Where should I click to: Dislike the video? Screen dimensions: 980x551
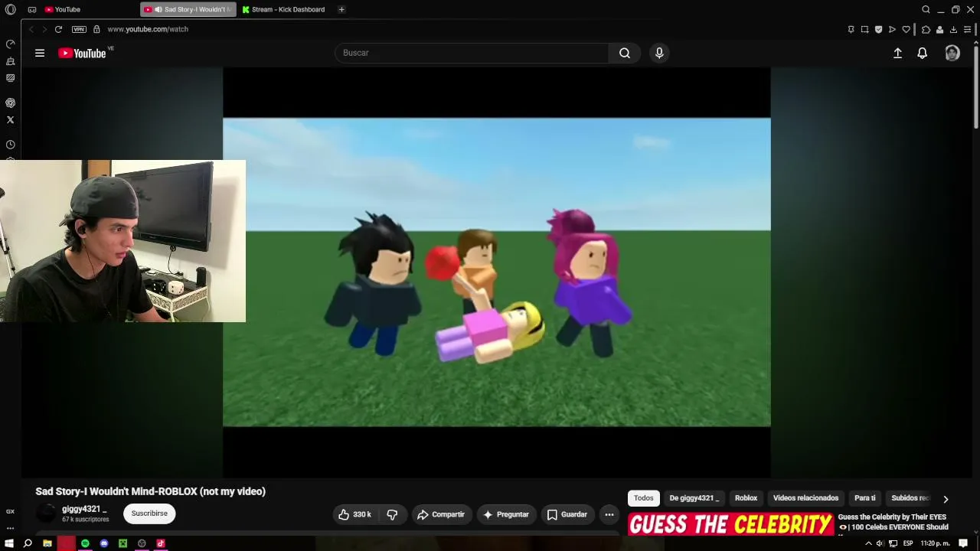click(x=392, y=514)
